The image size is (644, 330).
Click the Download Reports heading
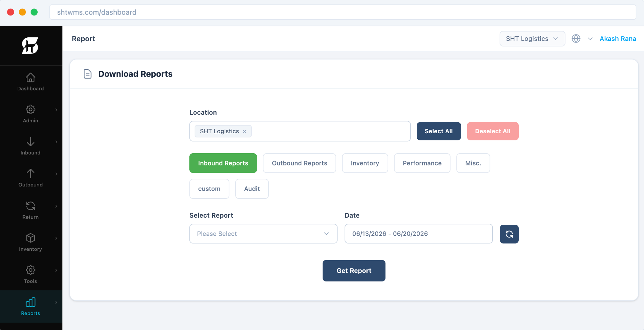tap(135, 74)
